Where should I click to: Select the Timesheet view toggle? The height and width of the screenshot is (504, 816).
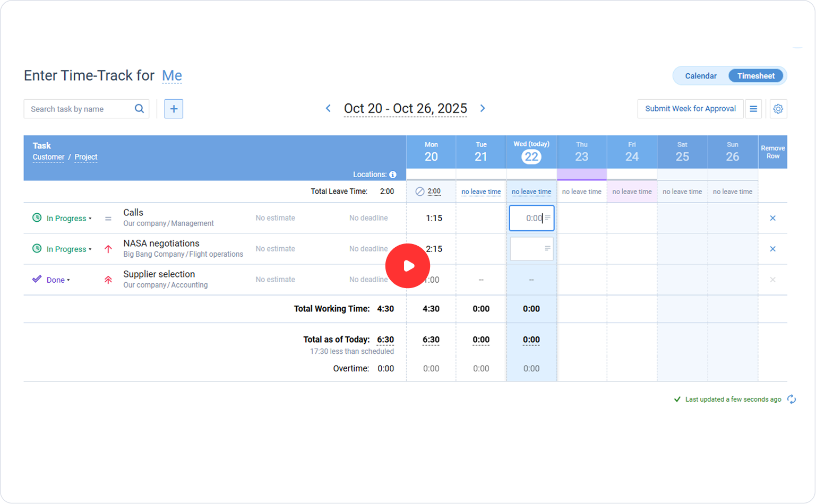(755, 76)
